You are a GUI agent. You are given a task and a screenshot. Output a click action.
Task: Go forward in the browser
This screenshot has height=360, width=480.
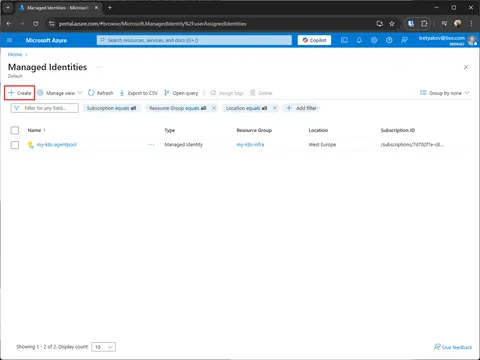[22, 24]
